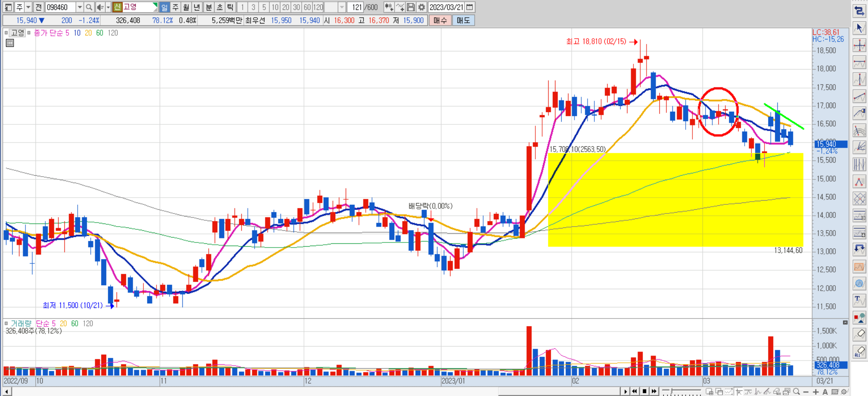The width and height of the screenshot is (868, 396).
Task: Select the horizontal line drawing tool
Action: [x=859, y=63]
